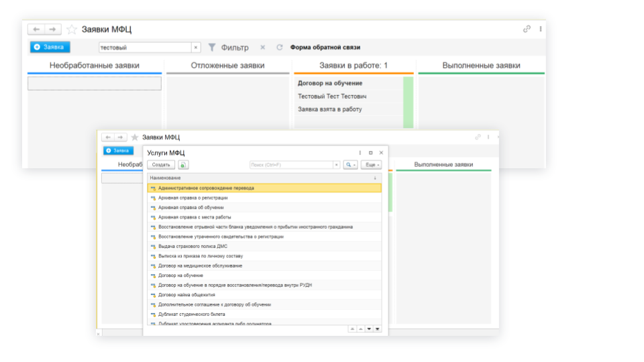Star the top Заявки МФЦ window as favorite
The width and height of the screenshot is (644, 362).
coord(72,29)
